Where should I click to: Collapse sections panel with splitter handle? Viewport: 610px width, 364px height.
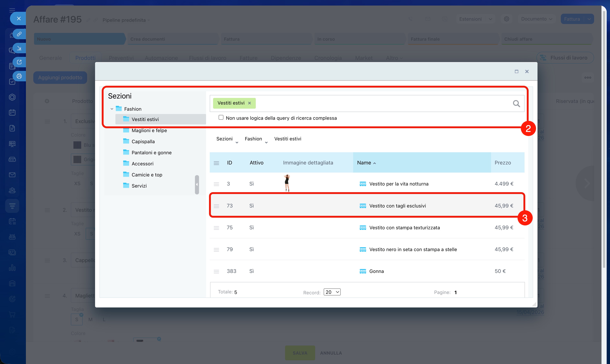[197, 184]
